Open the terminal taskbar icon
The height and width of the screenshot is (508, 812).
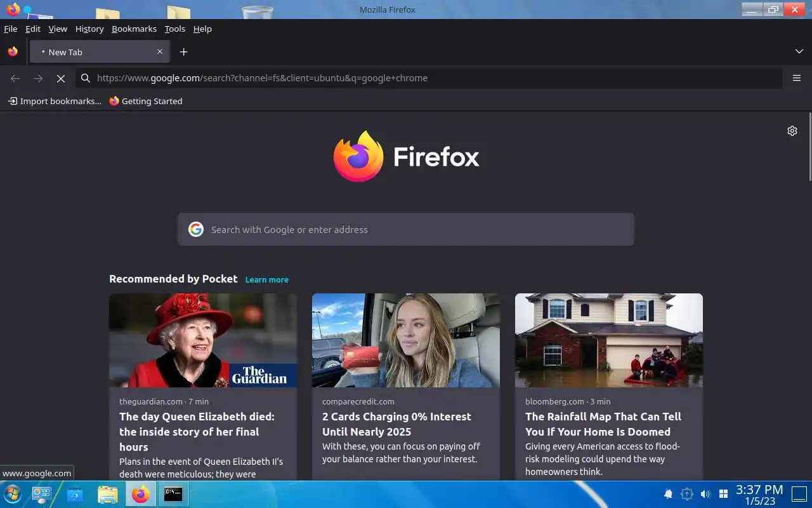coord(173,494)
